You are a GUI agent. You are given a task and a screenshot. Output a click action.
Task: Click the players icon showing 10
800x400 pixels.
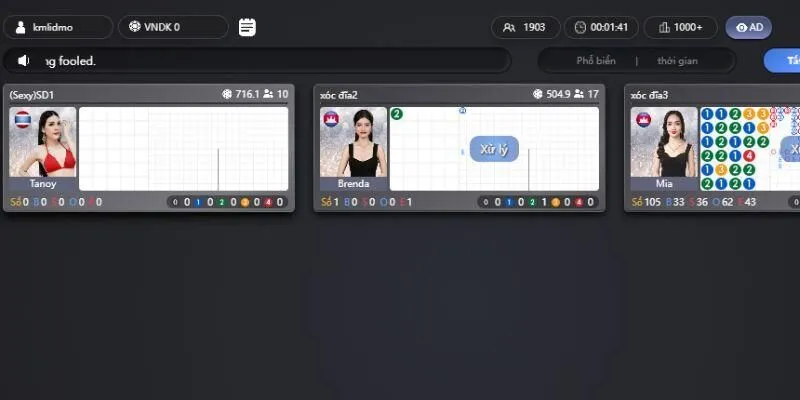tap(268, 94)
